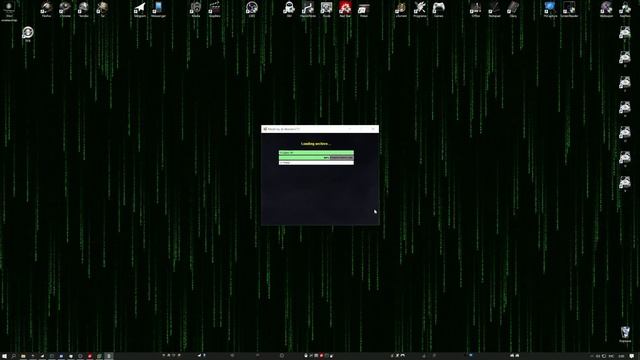This screenshot has height=360, width=640.
Task: Open the uTorrent desktop shortcut
Action: click(401, 9)
